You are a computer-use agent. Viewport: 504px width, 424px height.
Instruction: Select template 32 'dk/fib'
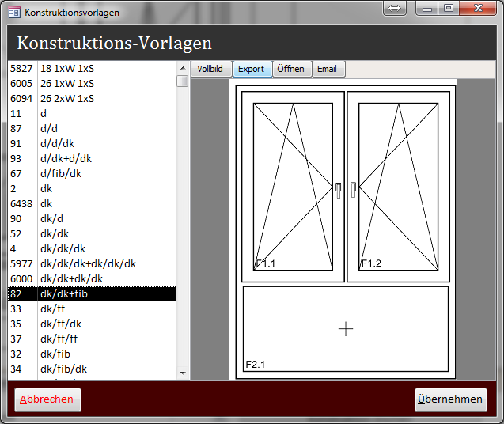click(x=92, y=354)
